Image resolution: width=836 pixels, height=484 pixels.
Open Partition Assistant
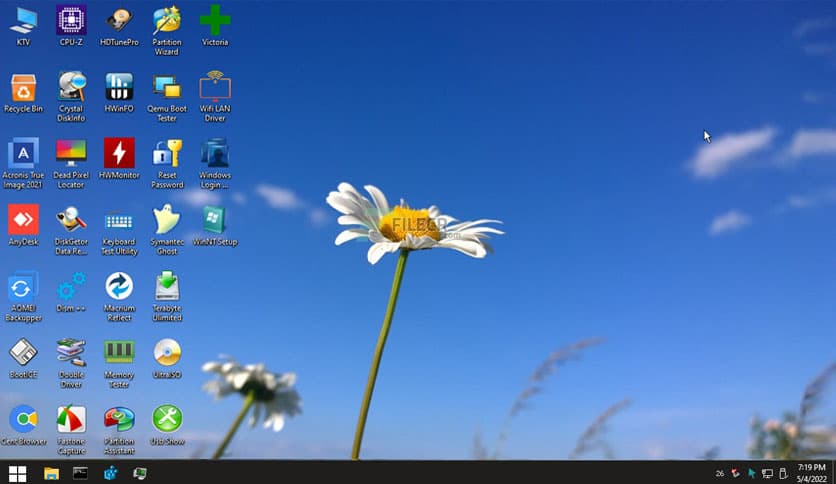point(119,430)
